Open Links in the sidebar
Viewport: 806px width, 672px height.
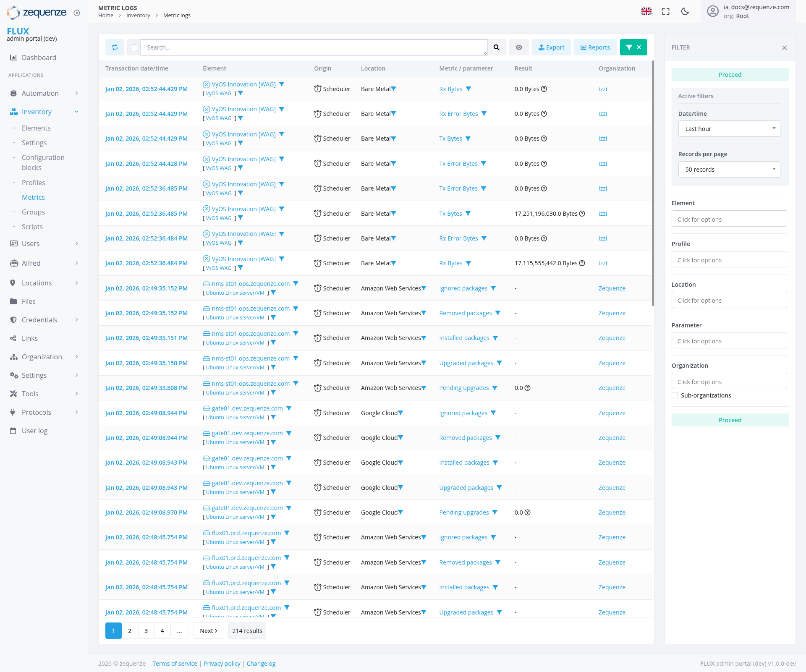(x=30, y=338)
